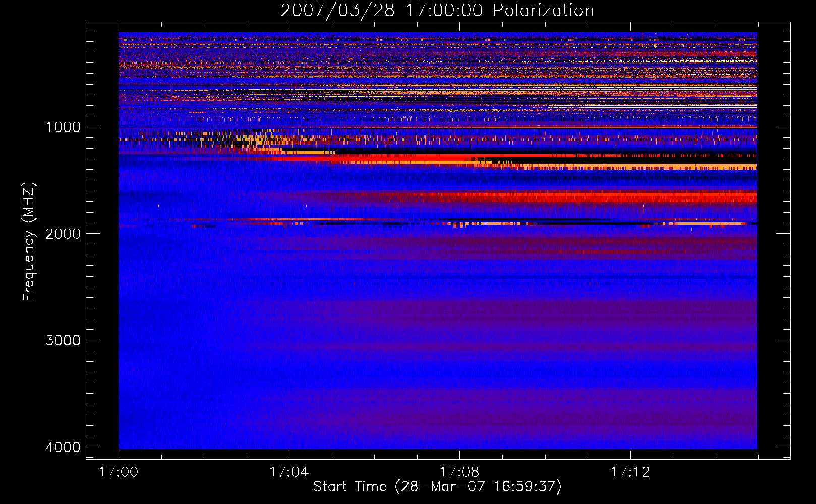The image size is (816, 504).
Task: Click the 17:04 time tick label
Action: (289, 472)
